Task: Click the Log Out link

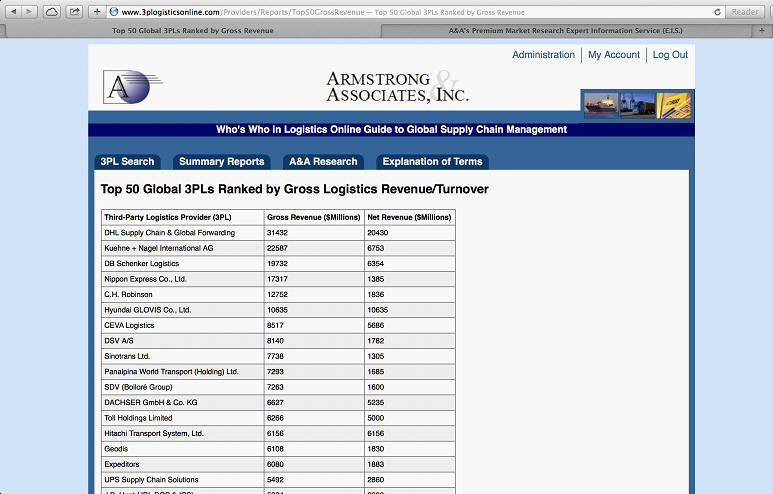Action: pos(670,55)
